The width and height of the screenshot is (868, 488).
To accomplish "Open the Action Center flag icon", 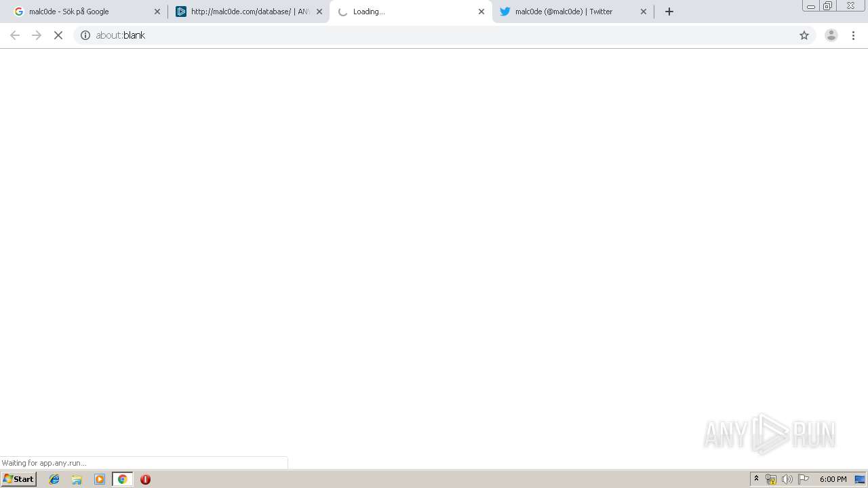I will pos(804,479).
